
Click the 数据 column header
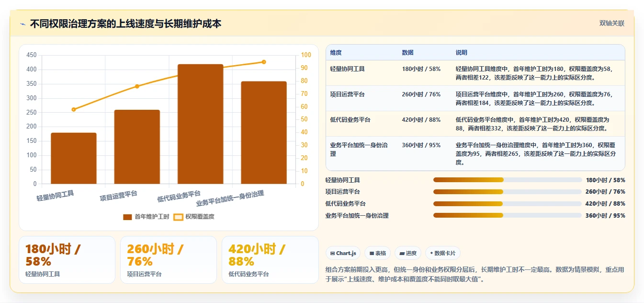(x=407, y=53)
